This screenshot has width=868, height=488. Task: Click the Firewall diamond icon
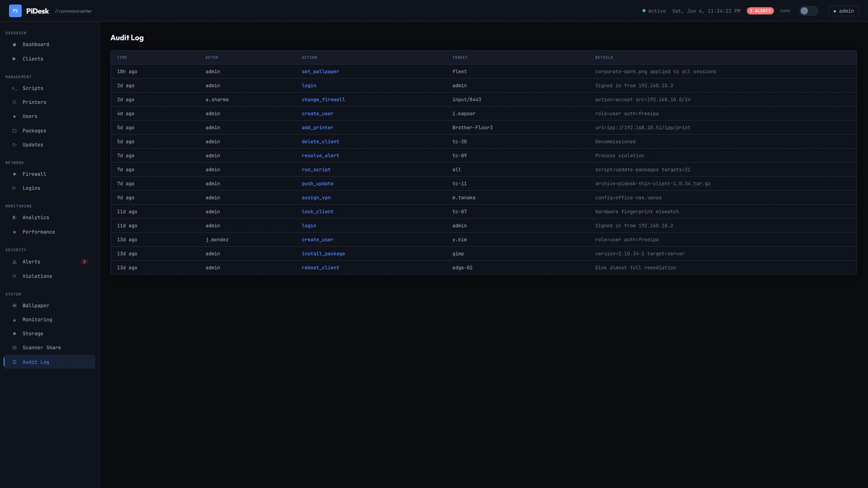pos(14,174)
